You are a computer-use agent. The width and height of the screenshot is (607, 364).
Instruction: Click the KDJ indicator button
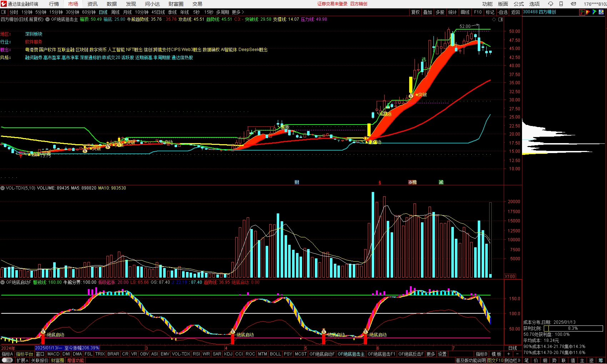[228, 354]
